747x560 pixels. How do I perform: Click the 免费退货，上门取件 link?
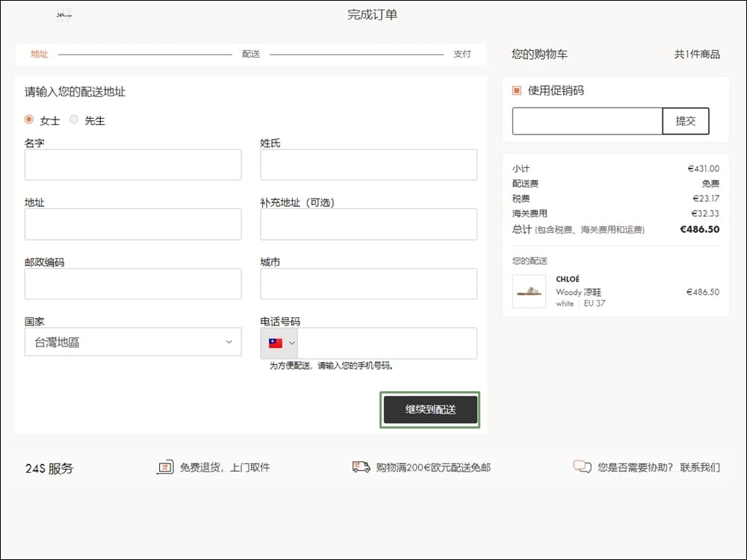[x=225, y=467]
